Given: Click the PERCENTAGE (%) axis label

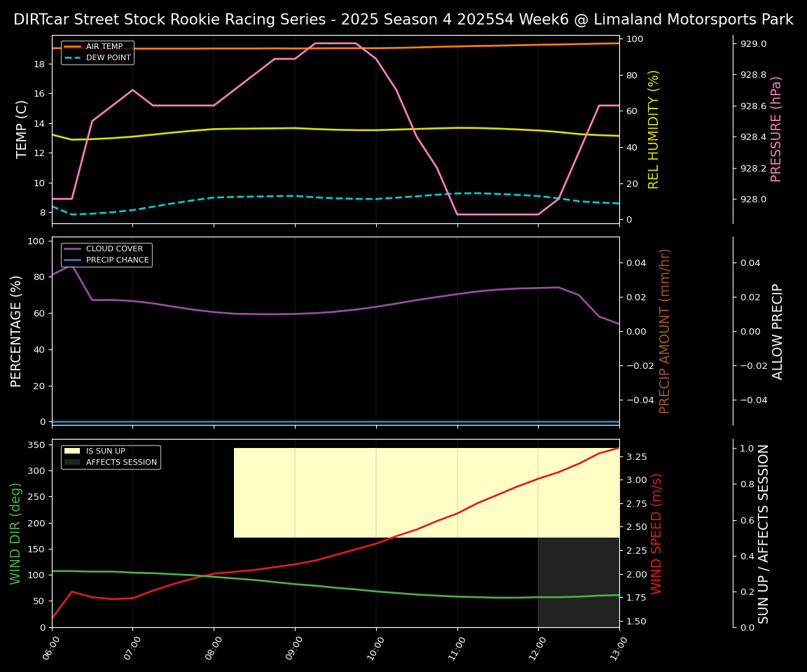Looking at the screenshot, I should [17, 330].
